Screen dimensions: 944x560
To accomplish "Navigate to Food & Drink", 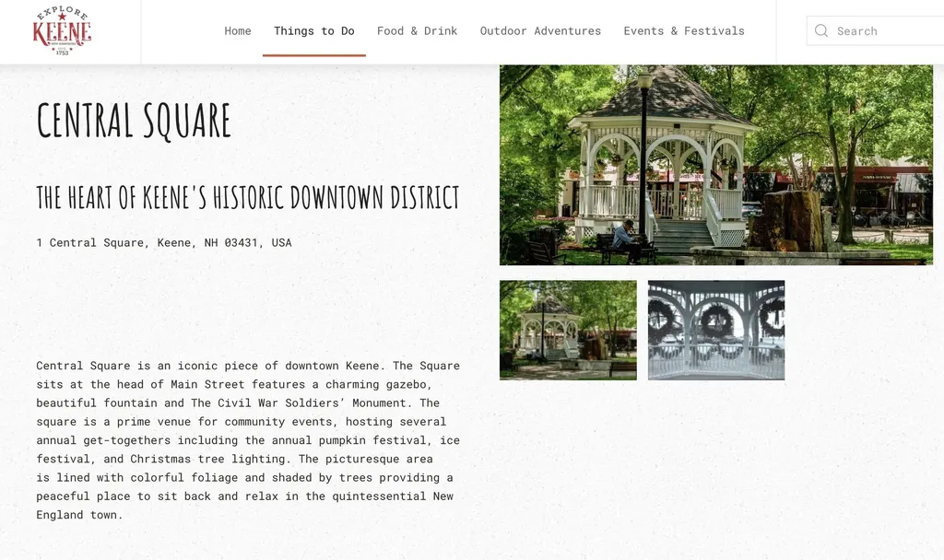I will tap(417, 30).
